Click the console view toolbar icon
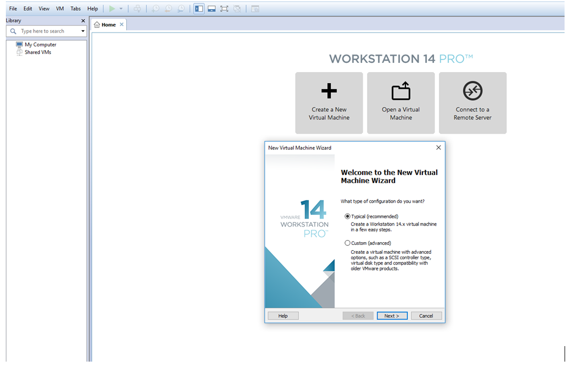The width and height of the screenshot is (588, 368). pos(255,9)
